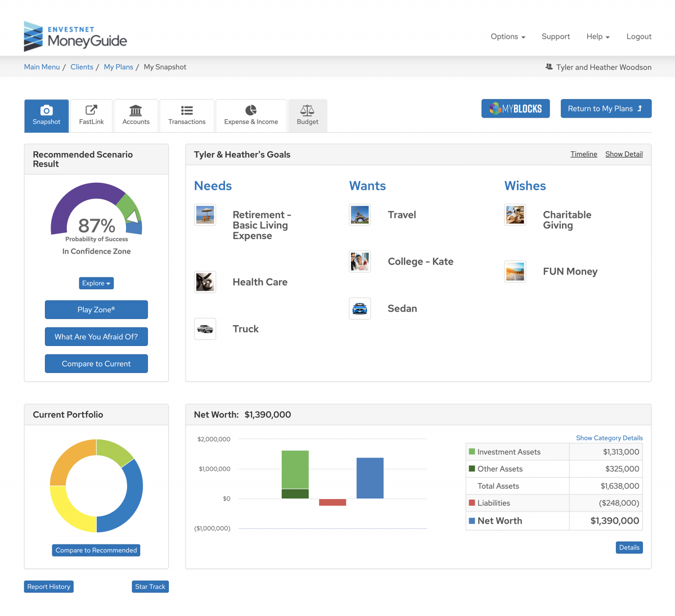Click the green Investment Assets legend swatch
Screen dimensions: 675x616
pos(472,452)
